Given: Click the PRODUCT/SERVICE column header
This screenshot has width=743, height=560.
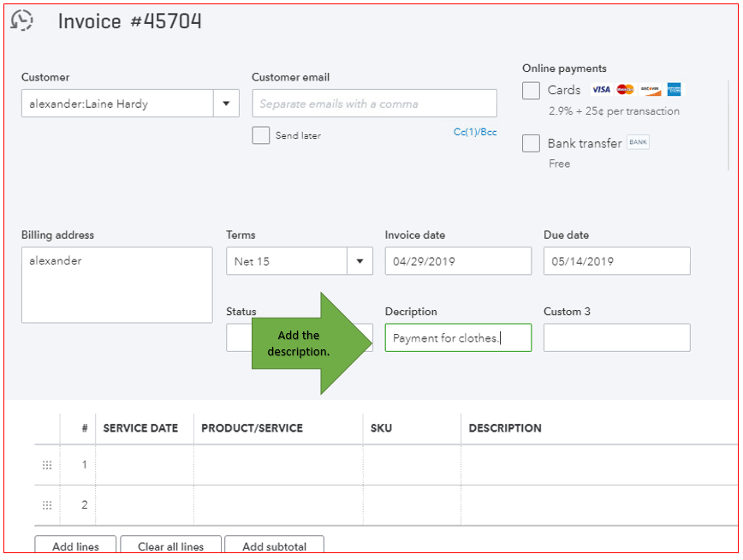Looking at the screenshot, I should (252, 428).
